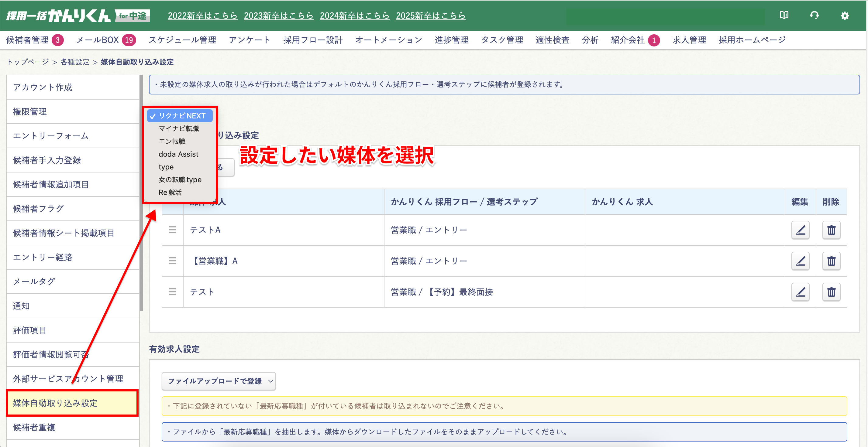Follow the 2022新卒はこちら link

(x=202, y=15)
